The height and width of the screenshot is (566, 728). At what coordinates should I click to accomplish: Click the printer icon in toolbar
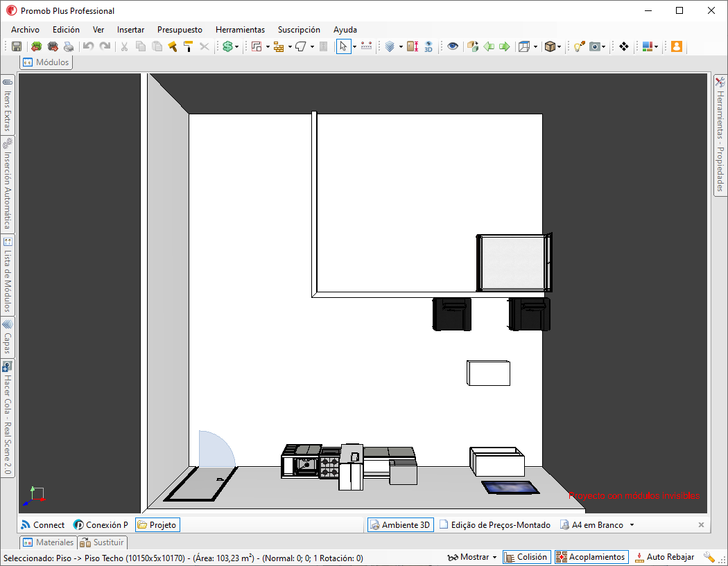69,46
